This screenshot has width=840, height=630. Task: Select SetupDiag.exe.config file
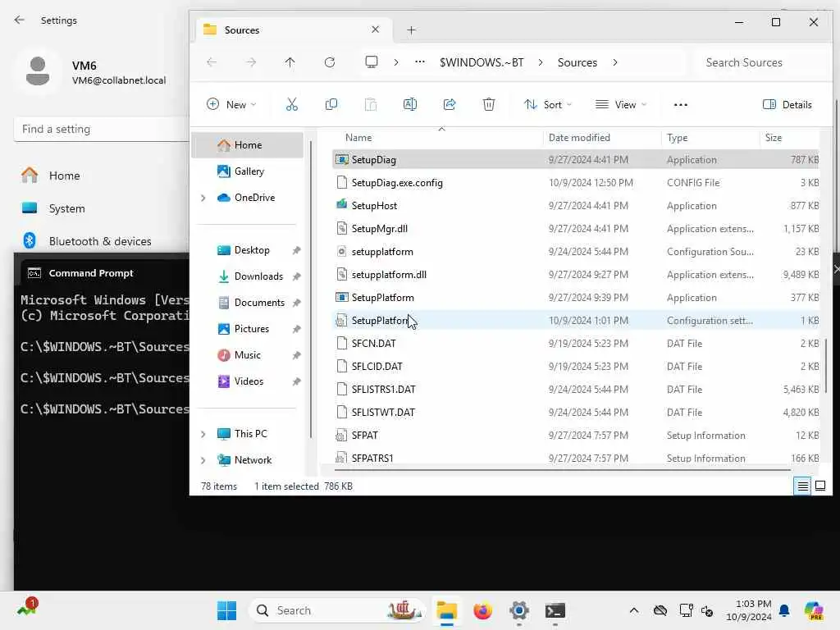[576, 183]
